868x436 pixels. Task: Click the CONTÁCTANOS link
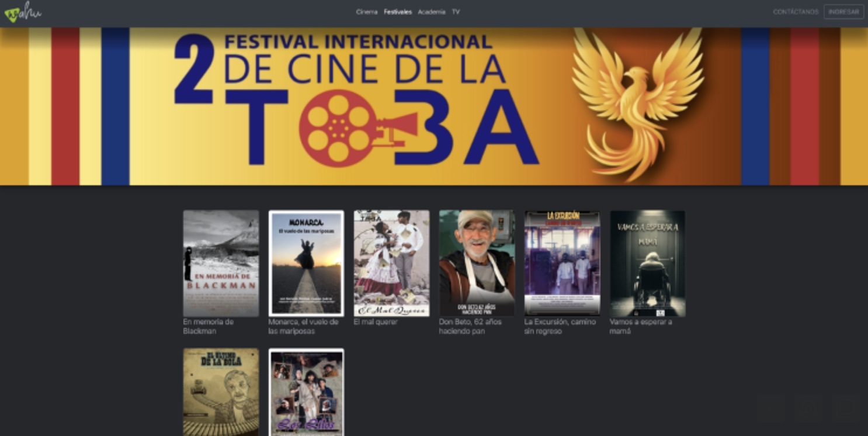(796, 12)
